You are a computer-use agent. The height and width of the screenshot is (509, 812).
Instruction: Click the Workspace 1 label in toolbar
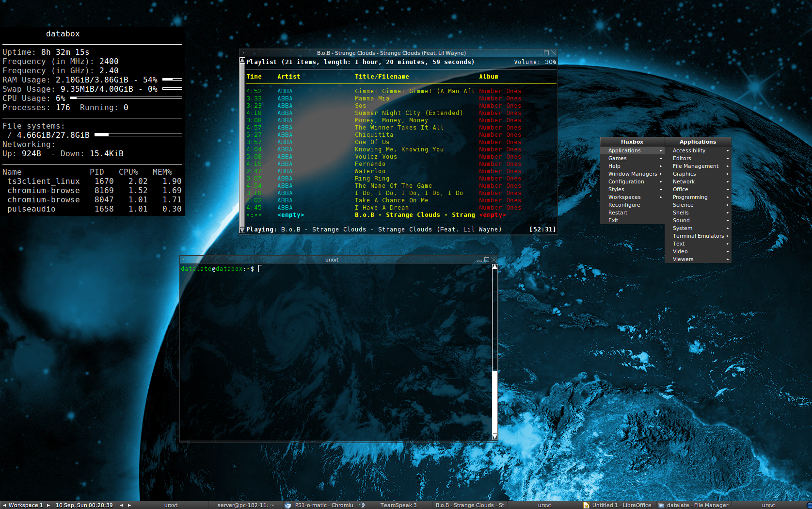26,505
